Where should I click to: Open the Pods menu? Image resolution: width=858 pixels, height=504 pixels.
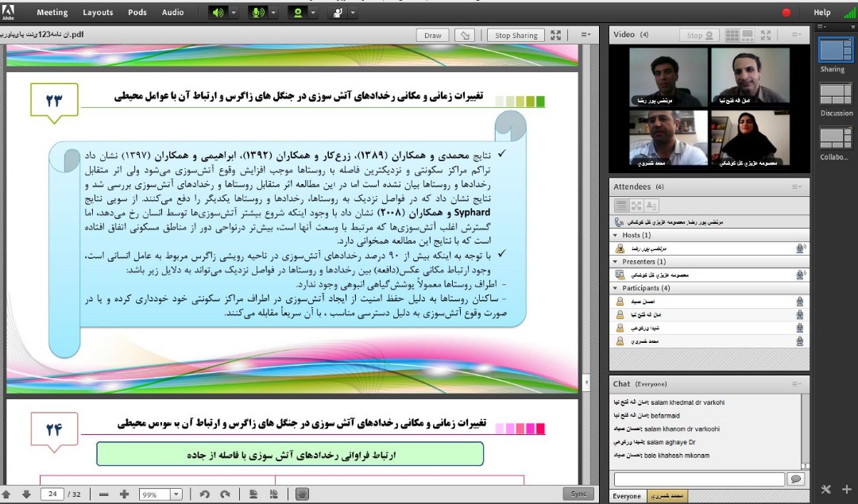click(137, 13)
